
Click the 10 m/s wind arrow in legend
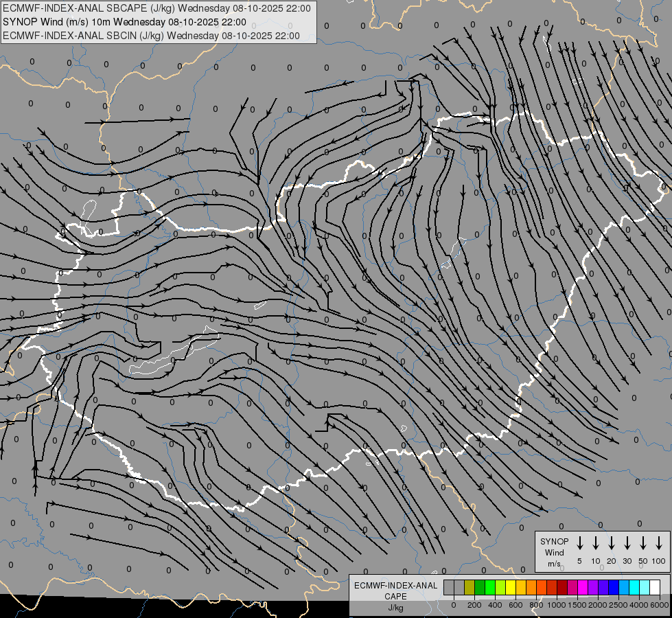click(596, 543)
